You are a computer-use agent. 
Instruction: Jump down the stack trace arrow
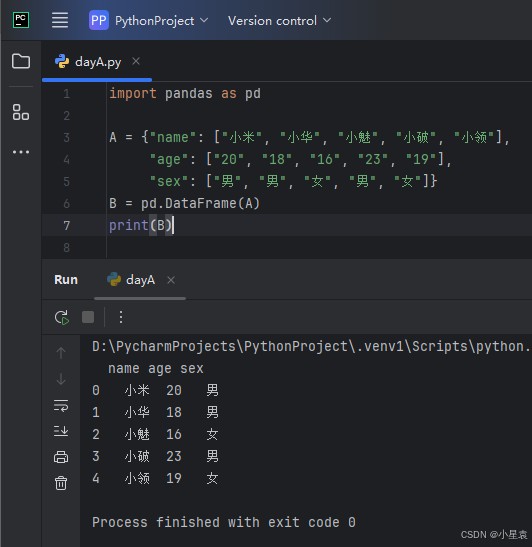click(61, 379)
